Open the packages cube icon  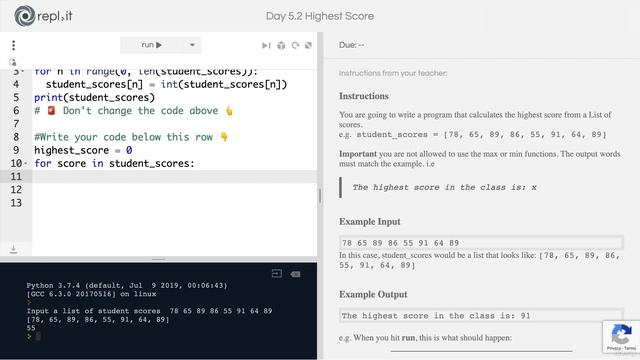click(x=281, y=45)
